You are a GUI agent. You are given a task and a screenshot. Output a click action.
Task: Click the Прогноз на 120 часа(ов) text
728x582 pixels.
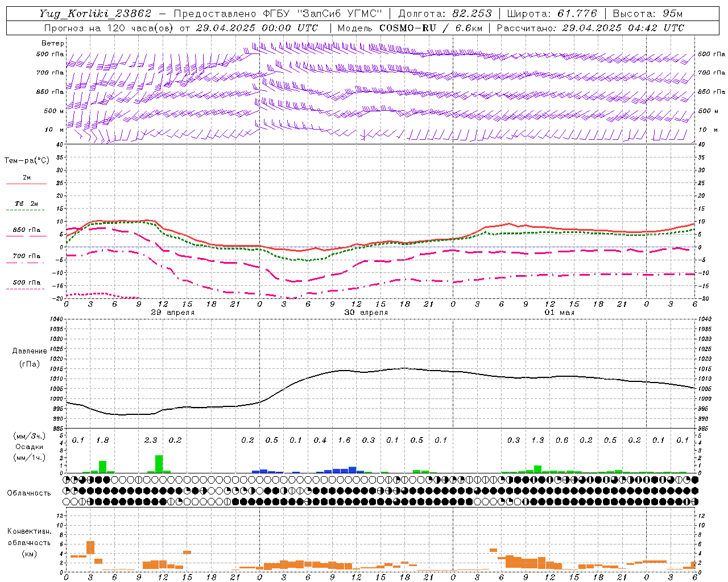coord(109,28)
